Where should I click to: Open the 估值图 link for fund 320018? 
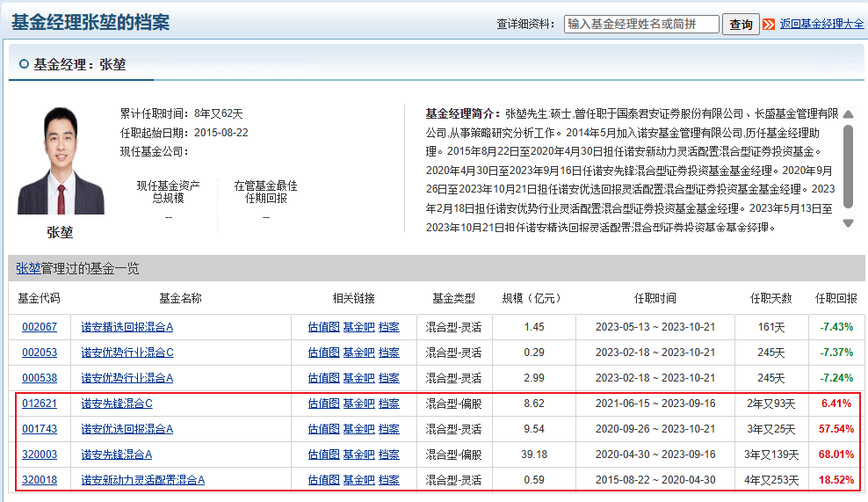tap(323, 480)
